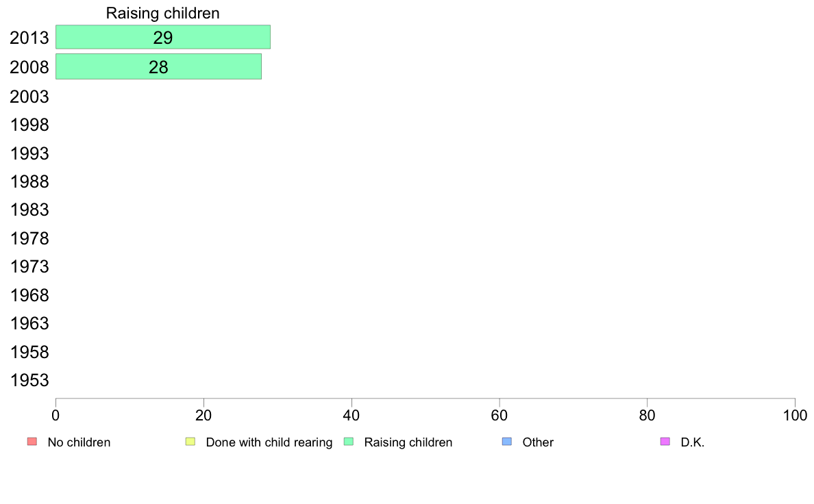Select the 2013 bar showing 29
Screen dimensions: 814x504
[163, 37]
